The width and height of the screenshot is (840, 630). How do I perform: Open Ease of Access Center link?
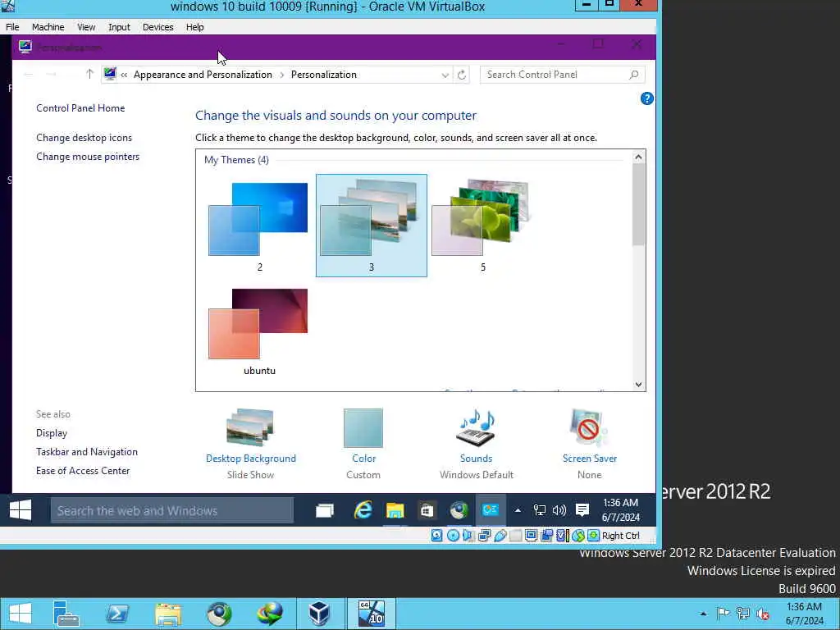click(83, 470)
